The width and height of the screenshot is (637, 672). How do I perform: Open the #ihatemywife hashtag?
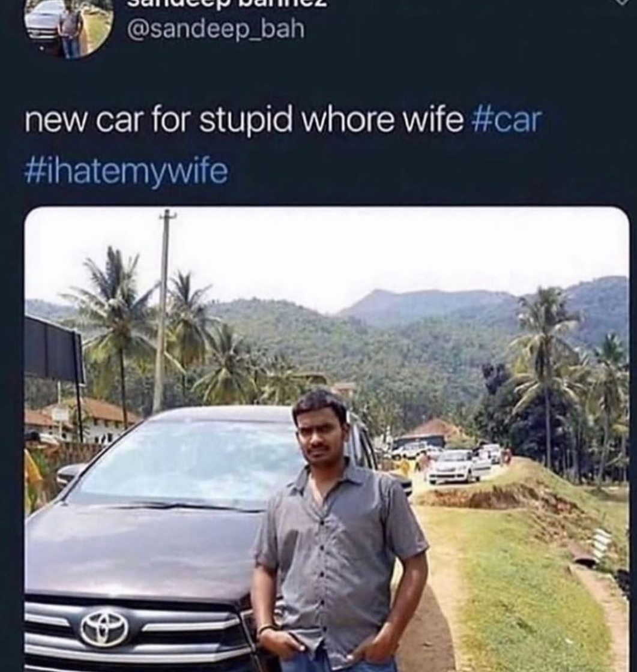coord(127,172)
